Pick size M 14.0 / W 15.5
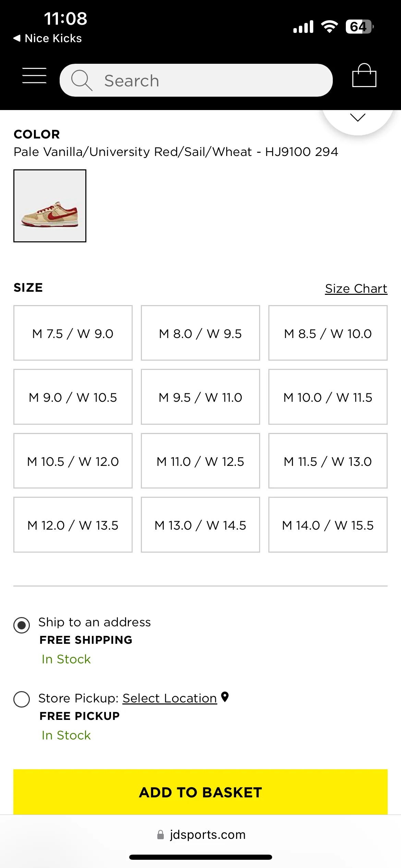Image resolution: width=401 pixels, height=868 pixels. click(x=328, y=525)
